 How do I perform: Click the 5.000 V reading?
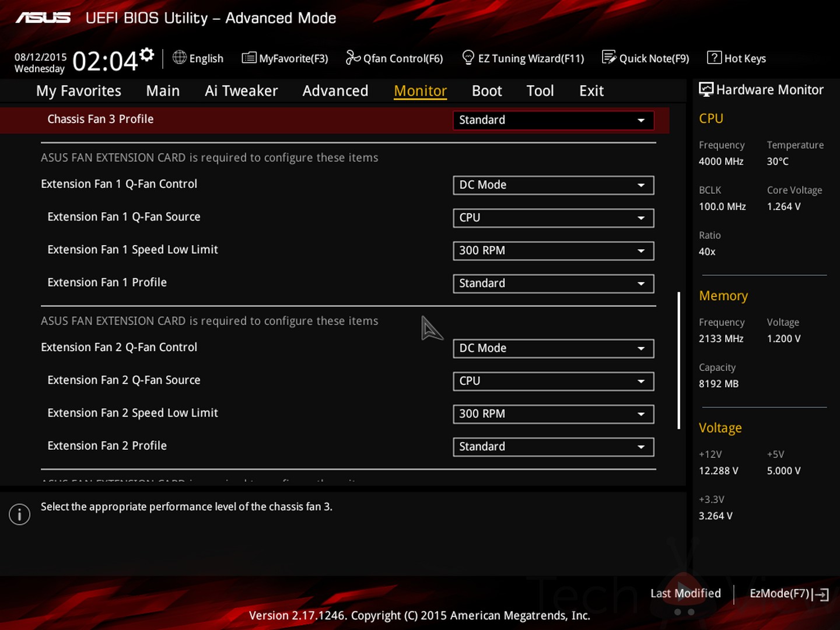coord(784,471)
